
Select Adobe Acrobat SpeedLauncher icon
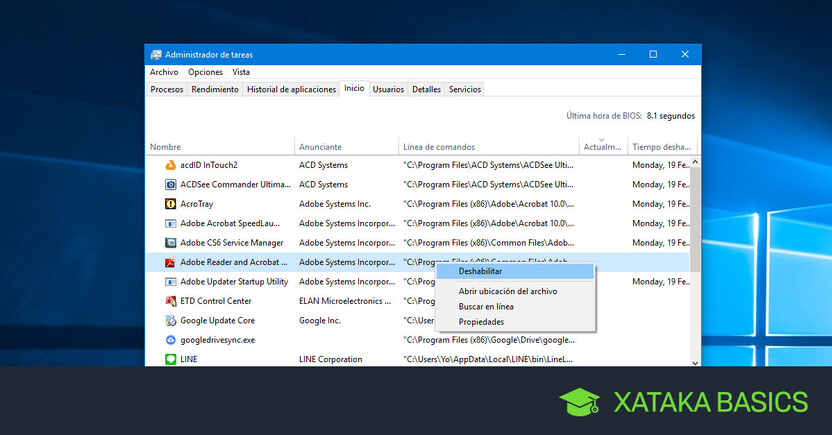(x=171, y=223)
